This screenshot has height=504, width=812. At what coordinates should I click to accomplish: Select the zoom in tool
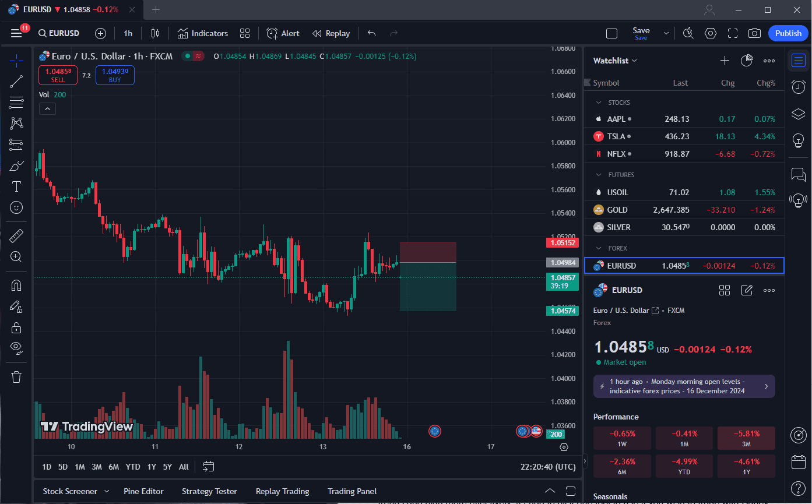[16, 257]
